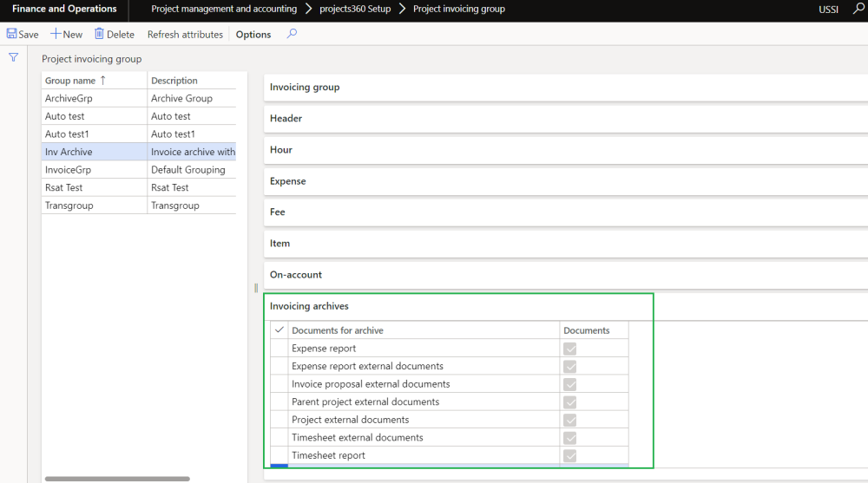This screenshot has width=868, height=483.
Task: Open the filter pane funnel icon
Action: point(13,57)
